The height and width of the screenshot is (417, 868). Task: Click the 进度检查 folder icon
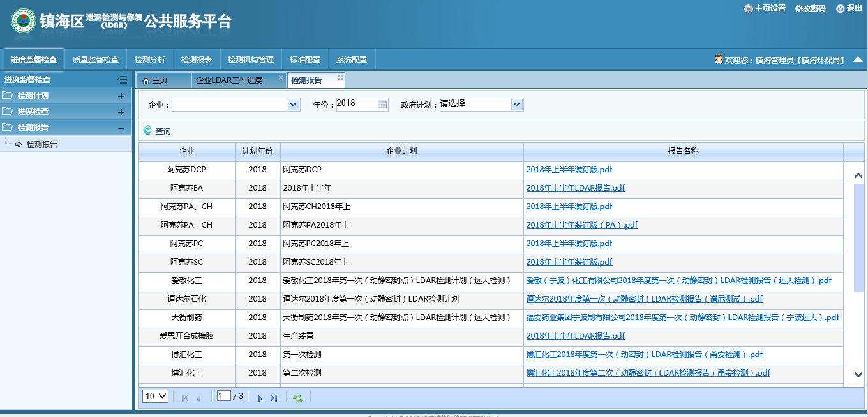tap(8, 112)
